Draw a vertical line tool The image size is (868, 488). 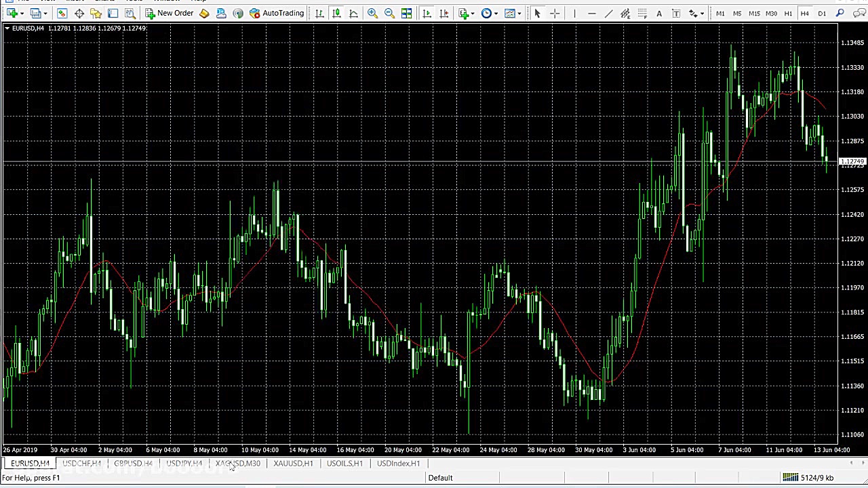(574, 13)
